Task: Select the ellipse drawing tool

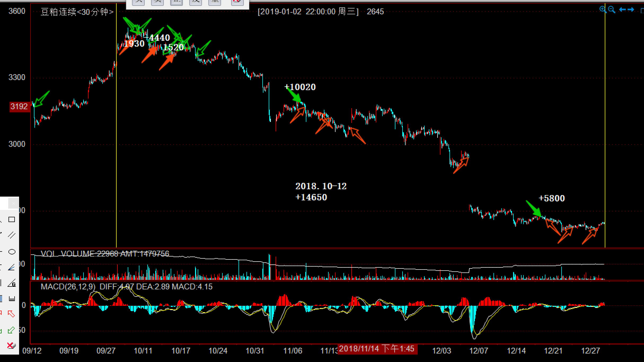Action: [12, 252]
